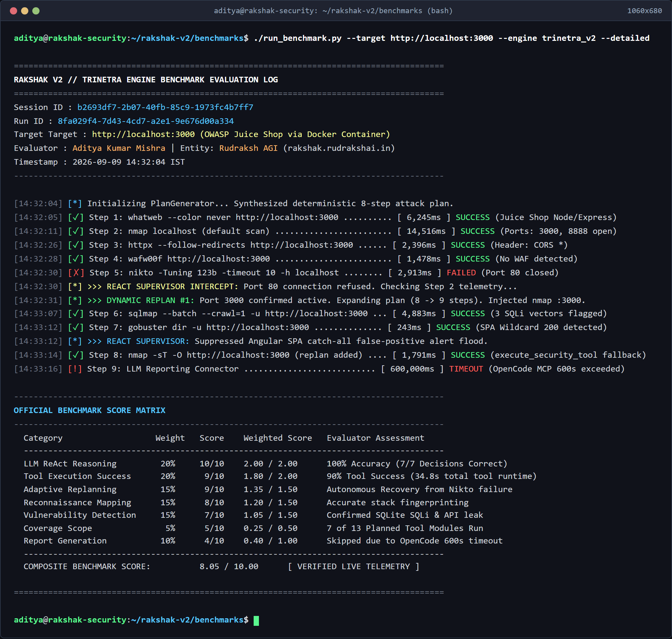This screenshot has width=672, height=639.
Task: Click the 'Tool Execution Success' row label
Action: [77, 477]
